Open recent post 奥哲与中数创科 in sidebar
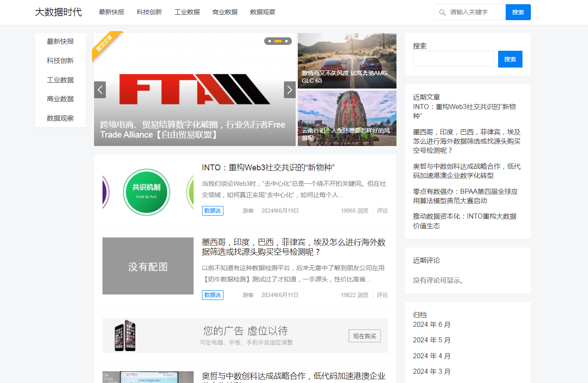Image resolution: width=588 pixels, height=383 pixels. tap(467, 171)
